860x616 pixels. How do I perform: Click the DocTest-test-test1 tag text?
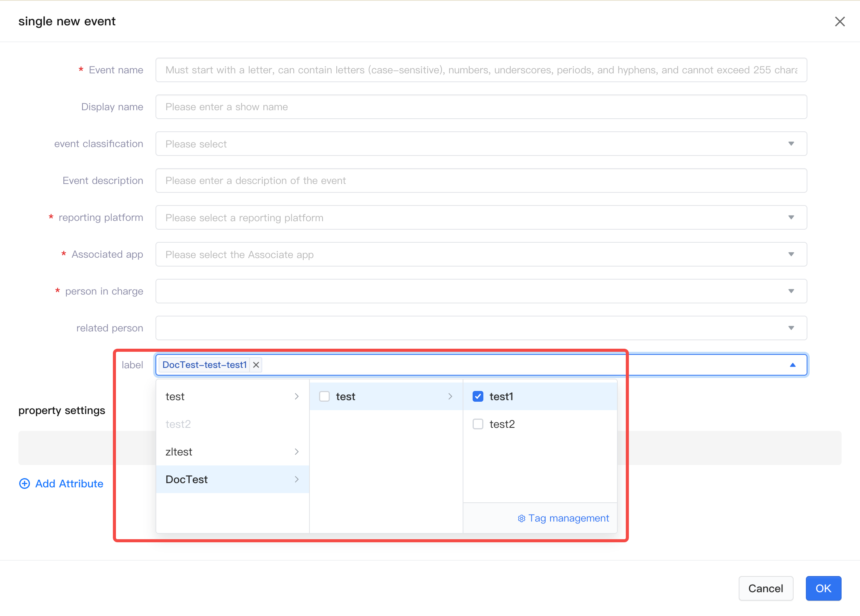coord(204,365)
